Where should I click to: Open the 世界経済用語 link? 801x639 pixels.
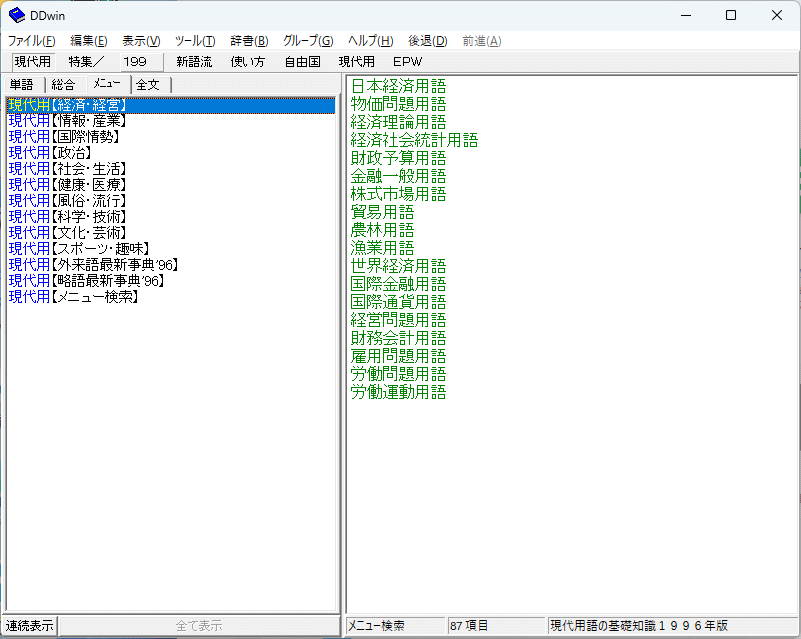click(x=398, y=266)
